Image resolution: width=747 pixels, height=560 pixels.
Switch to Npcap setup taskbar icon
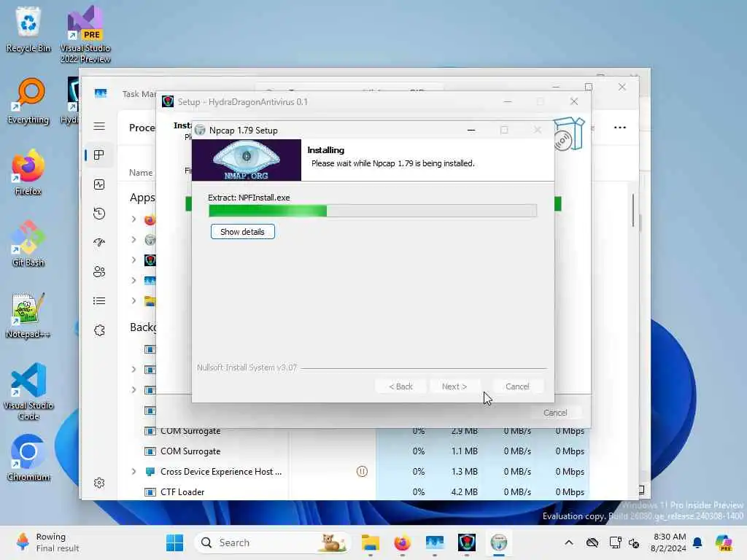pos(499,542)
